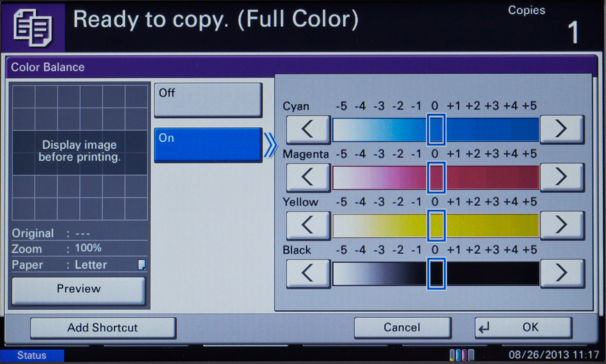Click the Letter paper orientation icon
This screenshot has width=606, height=364.
[x=141, y=265]
